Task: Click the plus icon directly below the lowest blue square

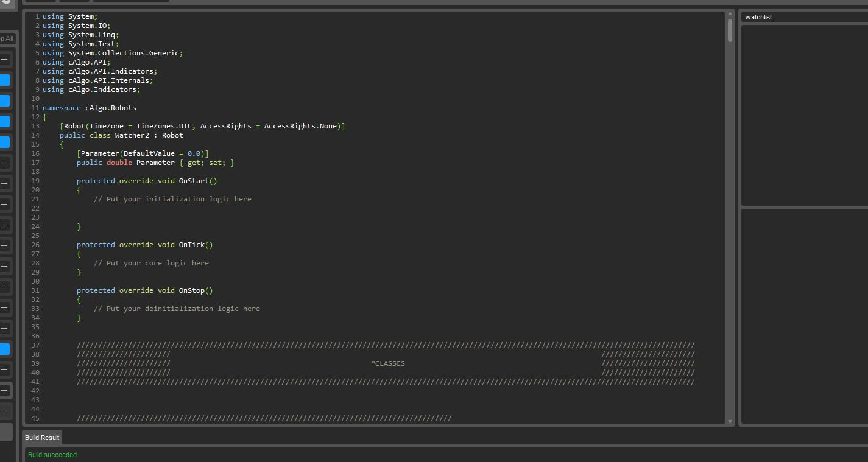Action: pos(5,369)
